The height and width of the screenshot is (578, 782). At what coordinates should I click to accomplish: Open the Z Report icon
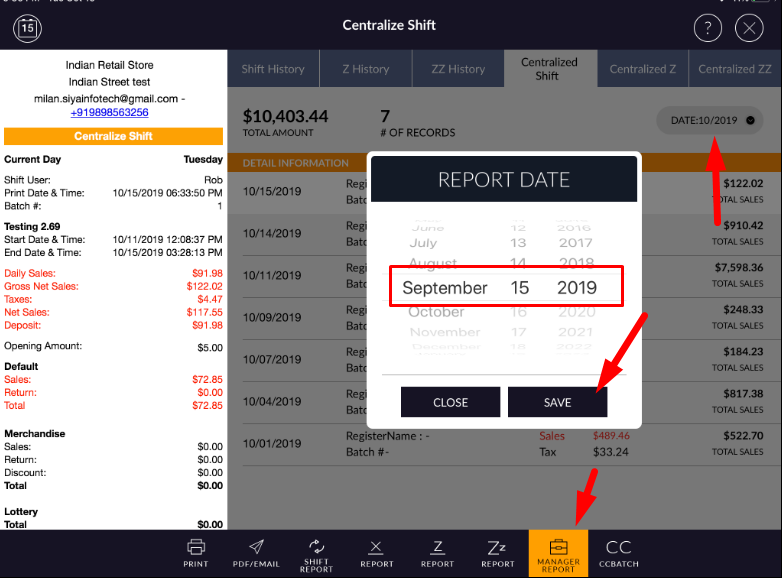pos(437,547)
